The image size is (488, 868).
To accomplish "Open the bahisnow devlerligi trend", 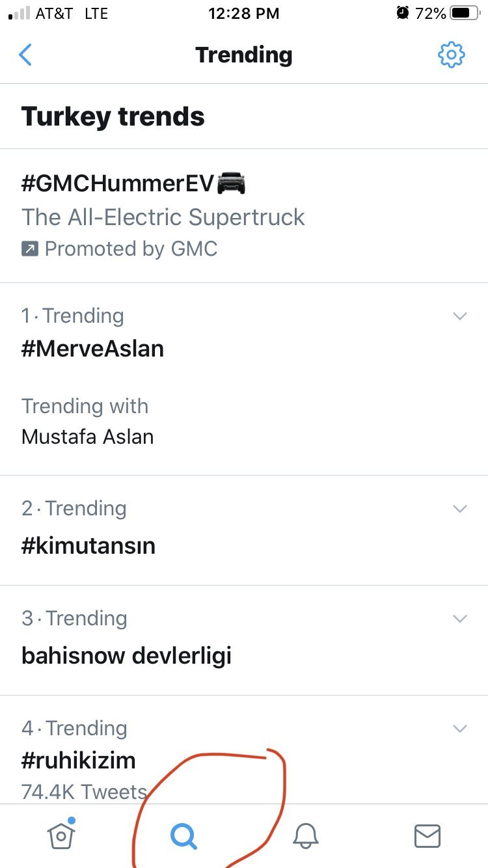I will pos(244,640).
